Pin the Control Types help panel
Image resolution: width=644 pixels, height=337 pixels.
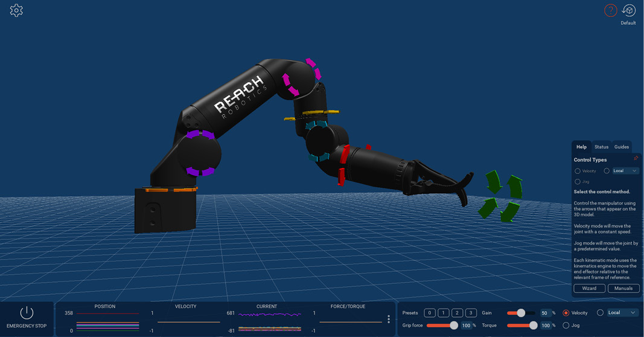point(636,158)
